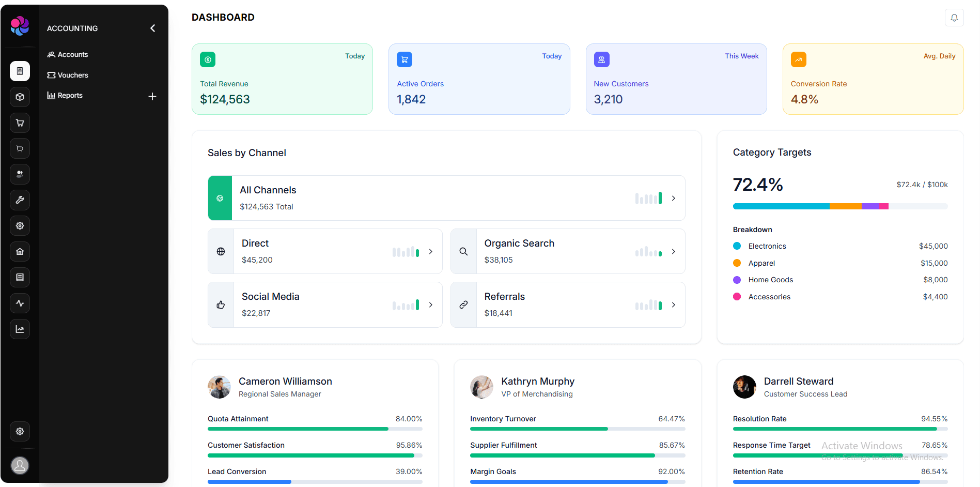Viewport: 980px width, 487px height.
Task: Click the Total Revenue stat card
Action: [x=282, y=79]
